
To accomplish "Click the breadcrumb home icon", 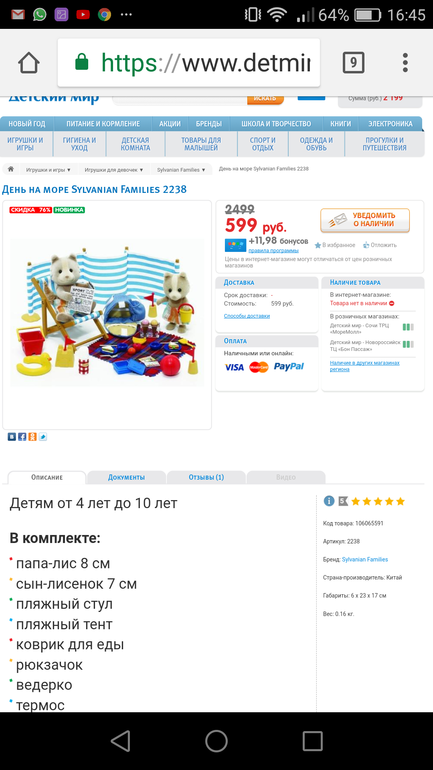I will [11, 169].
